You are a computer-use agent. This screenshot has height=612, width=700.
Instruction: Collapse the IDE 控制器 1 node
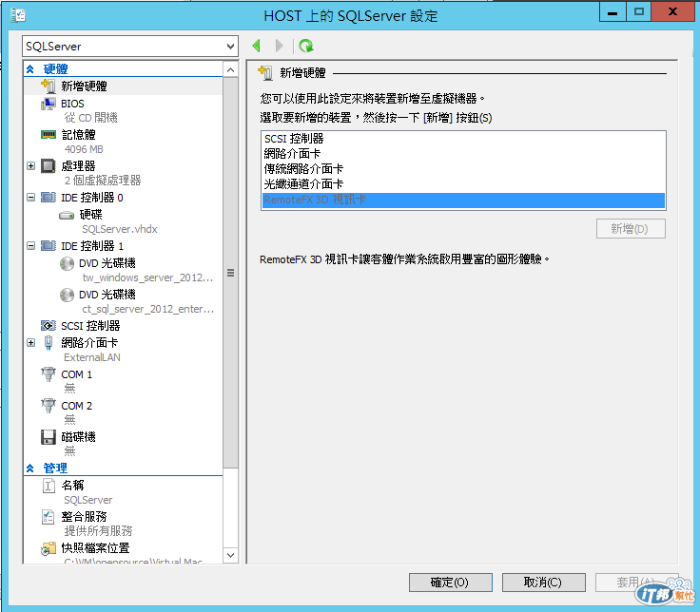(30, 246)
